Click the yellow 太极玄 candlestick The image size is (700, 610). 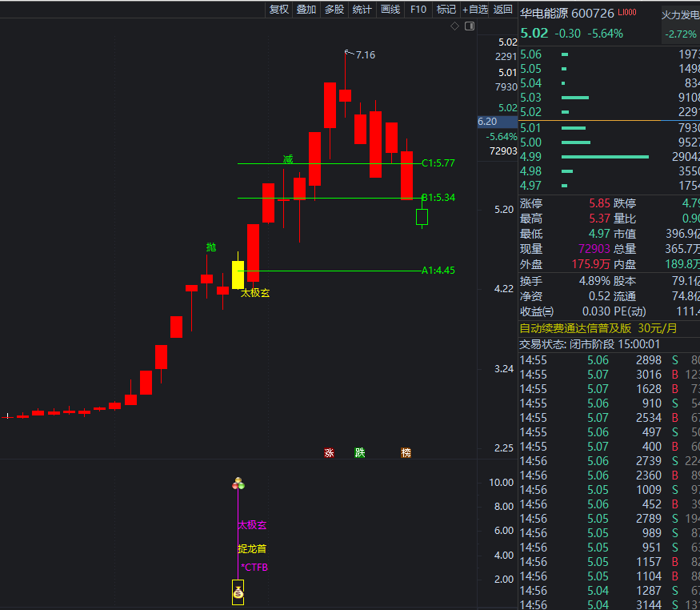(x=238, y=275)
